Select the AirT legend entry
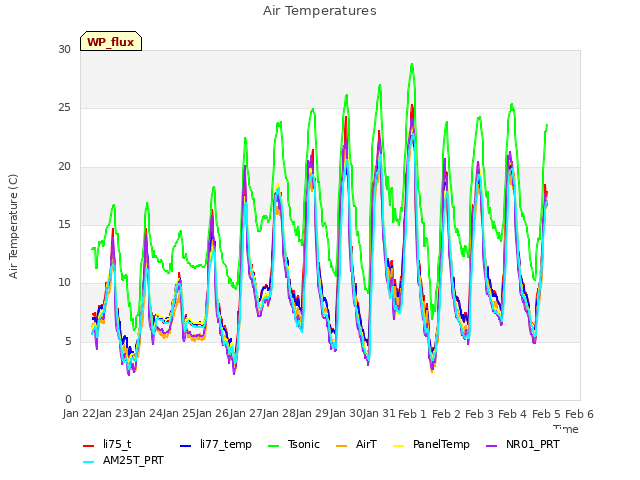This screenshot has width=640, height=480. click(356, 444)
